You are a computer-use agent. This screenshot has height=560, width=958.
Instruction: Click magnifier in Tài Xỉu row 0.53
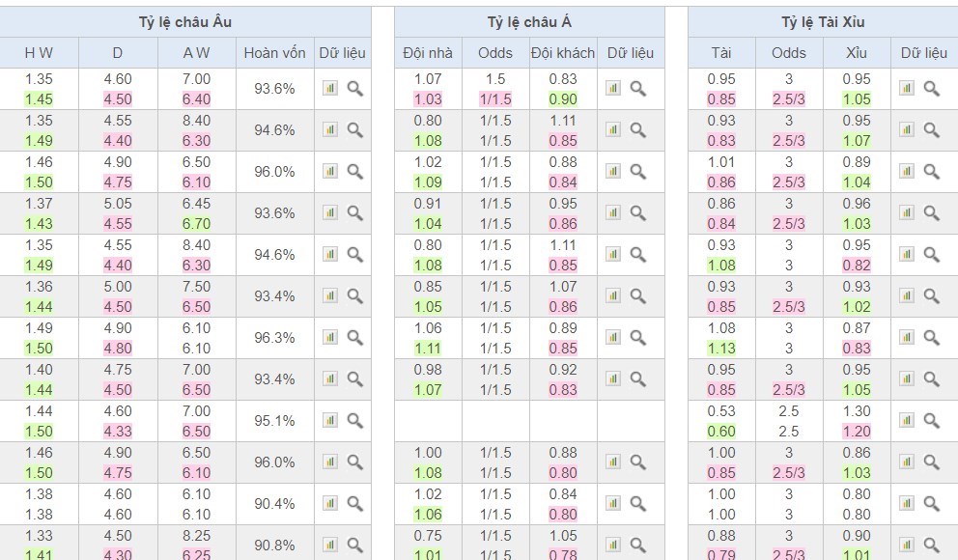[x=932, y=421]
